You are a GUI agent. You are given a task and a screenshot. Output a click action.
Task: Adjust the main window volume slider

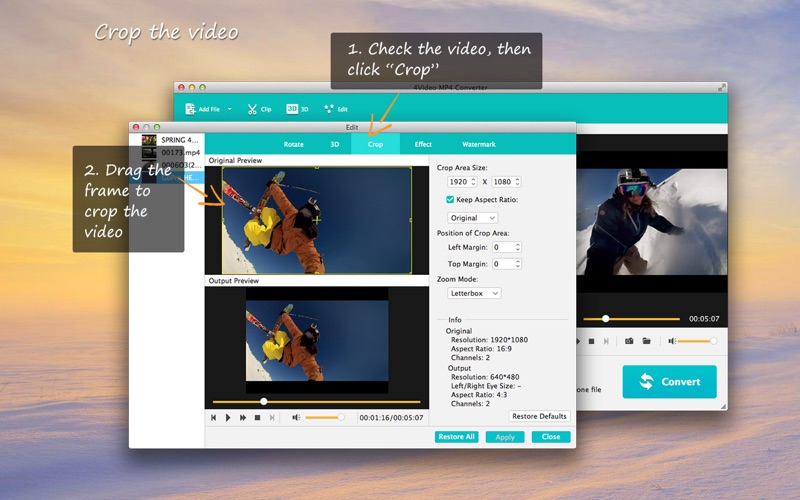pyautogui.click(x=697, y=341)
